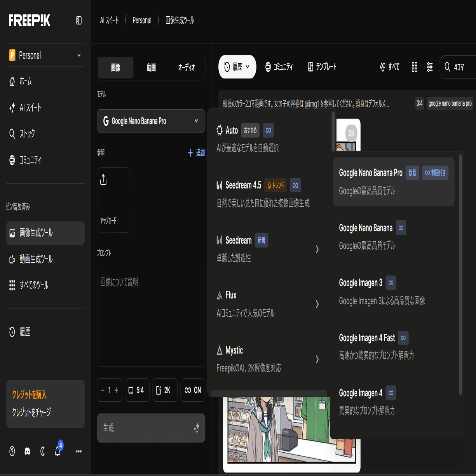Image resolution: width=476 pixels, height=476 pixels.
Task: Toggle dark mode moon icon
Action: pyautogui.click(x=42, y=451)
